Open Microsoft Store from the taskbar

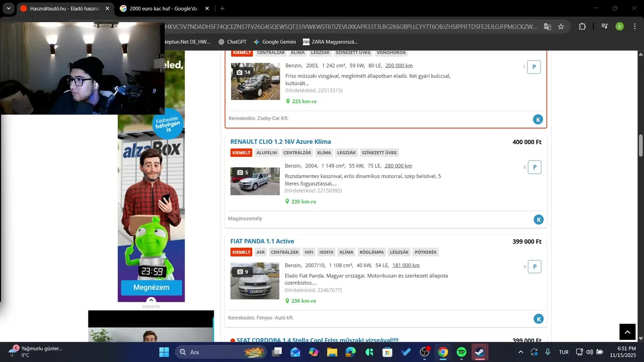coord(387,352)
